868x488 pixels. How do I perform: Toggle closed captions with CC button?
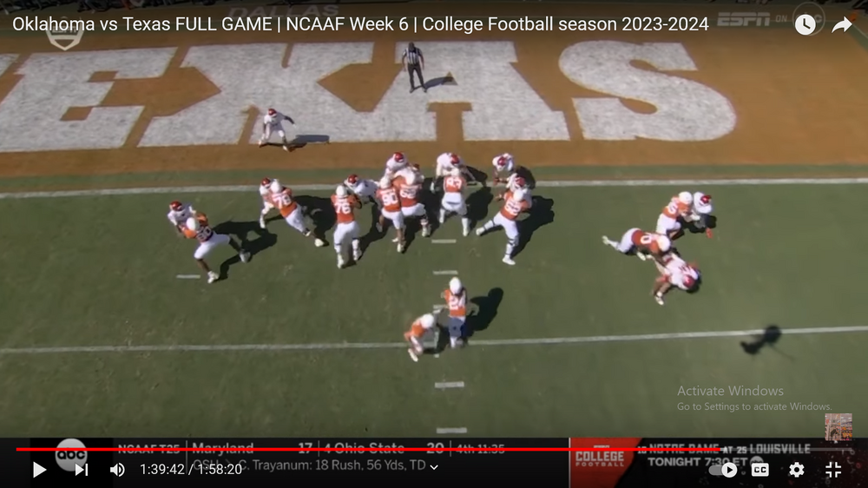click(760, 470)
